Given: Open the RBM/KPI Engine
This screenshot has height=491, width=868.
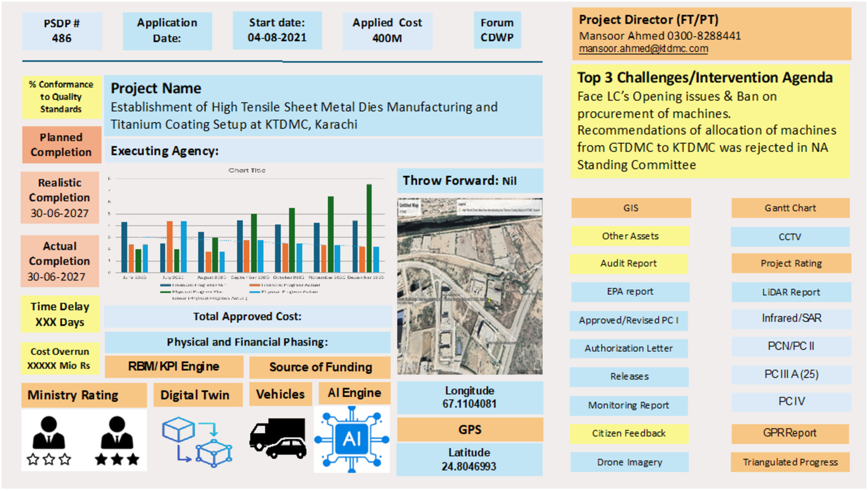Looking at the screenshot, I should (174, 367).
